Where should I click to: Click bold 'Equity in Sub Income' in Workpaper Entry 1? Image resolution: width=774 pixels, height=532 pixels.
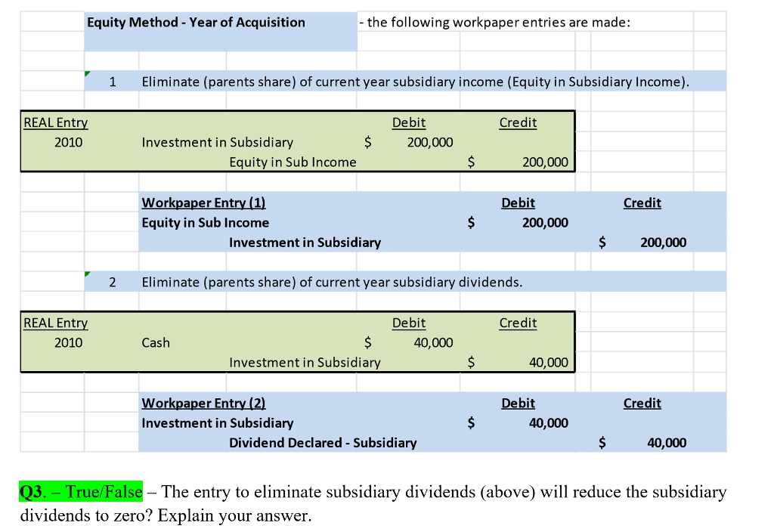point(206,223)
